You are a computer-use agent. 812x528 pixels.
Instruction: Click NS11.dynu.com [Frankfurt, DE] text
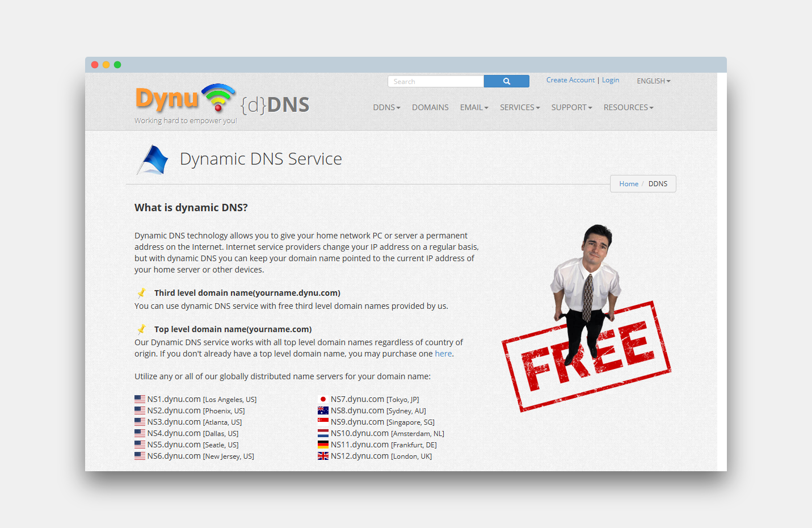tap(384, 445)
